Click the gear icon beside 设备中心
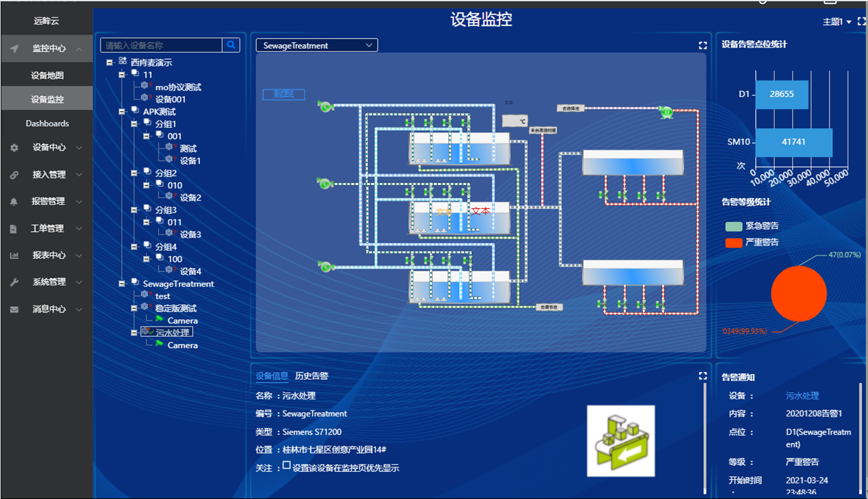Image resolution: width=868 pixels, height=499 pixels. click(14, 148)
